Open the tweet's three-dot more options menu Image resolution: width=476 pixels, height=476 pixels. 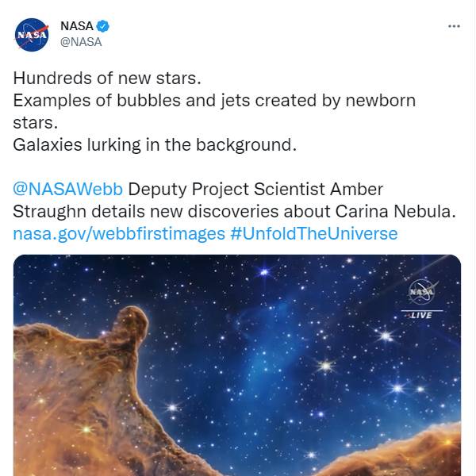pos(454,26)
